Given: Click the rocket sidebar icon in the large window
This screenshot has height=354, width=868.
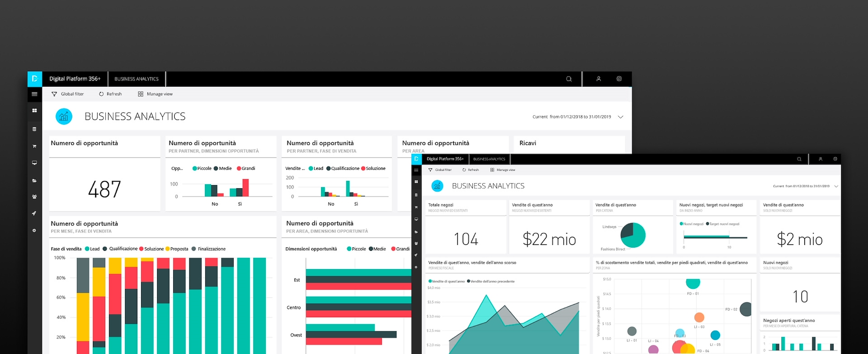Looking at the screenshot, I should coord(34,213).
